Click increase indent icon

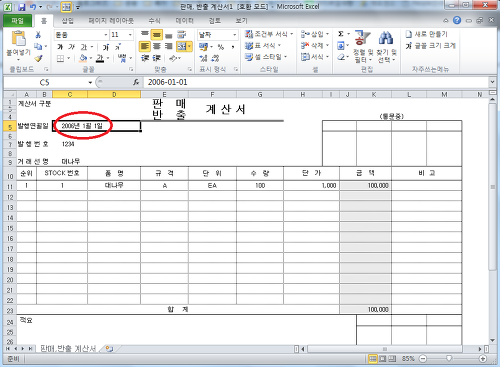156,58
